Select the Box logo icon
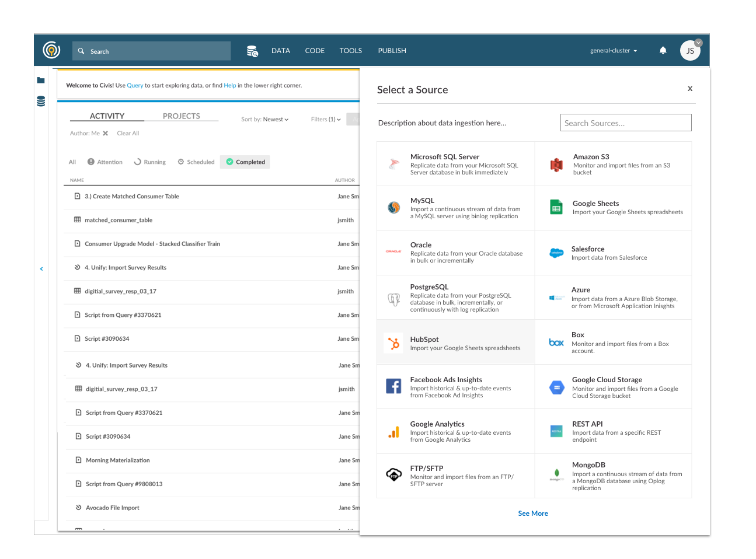 [x=556, y=343]
